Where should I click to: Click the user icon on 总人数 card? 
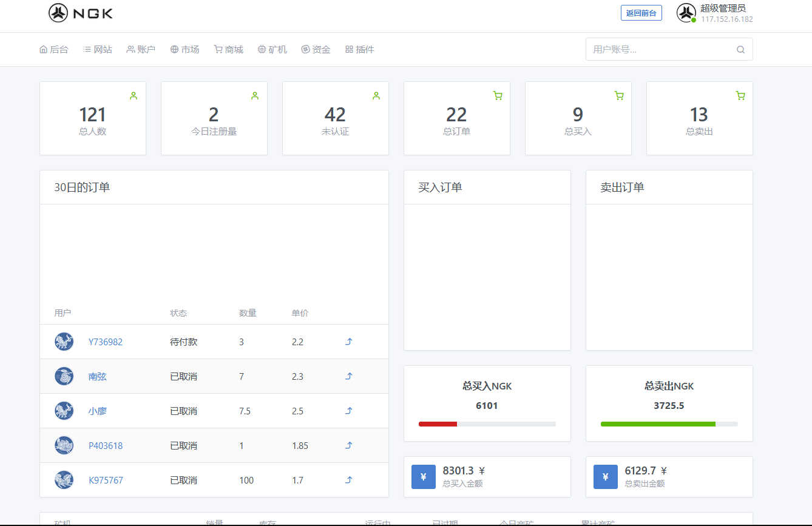pos(134,95)
